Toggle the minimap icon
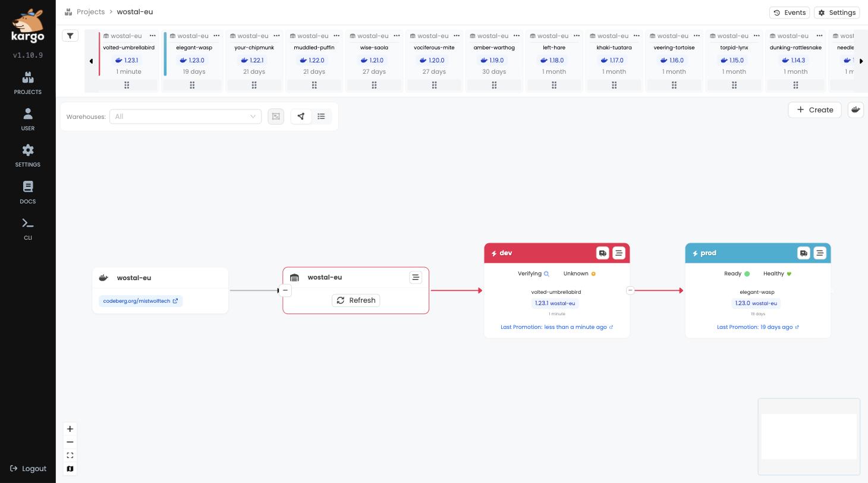This screenshot has height=483, width=868. coord(70,469)
